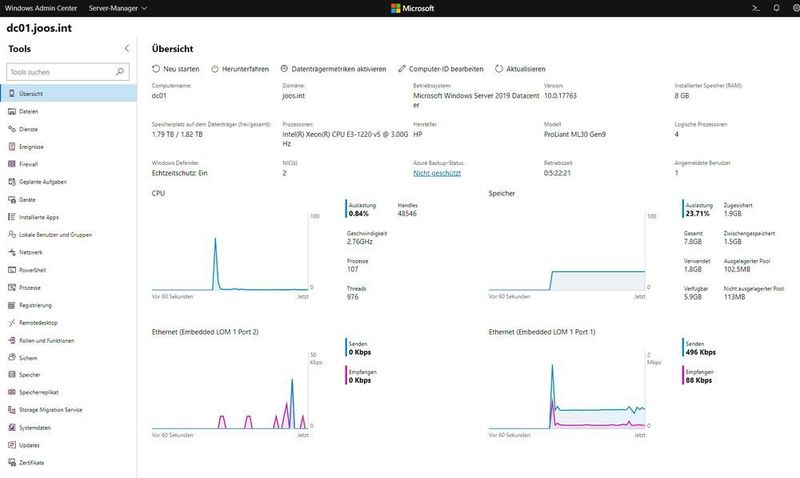The width and height of the screenshot is (800, 478).
Task: Select the Dienste menu label
Action: coord(29,129)
